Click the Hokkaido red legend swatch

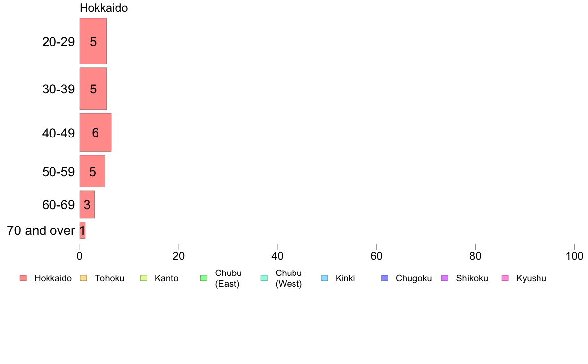tap(23, 278)
